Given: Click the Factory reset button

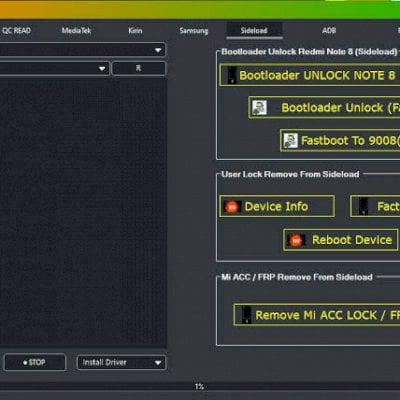Looking at the screenshot, I should point(375,206).
